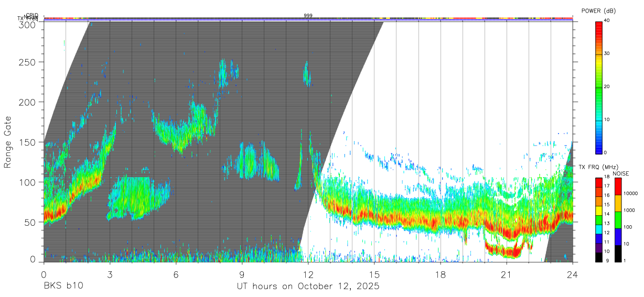Viewport: 644px width, 297px height.
Task: Click the 100 tick on the Range Gate axis
Action: pyautogui.click(x=27, y=182)
